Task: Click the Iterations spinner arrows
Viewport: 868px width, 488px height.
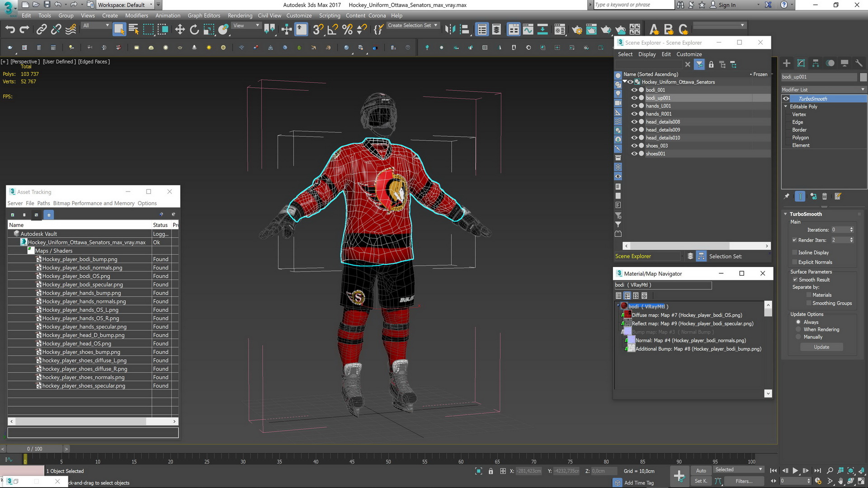Action: [851, 230]
